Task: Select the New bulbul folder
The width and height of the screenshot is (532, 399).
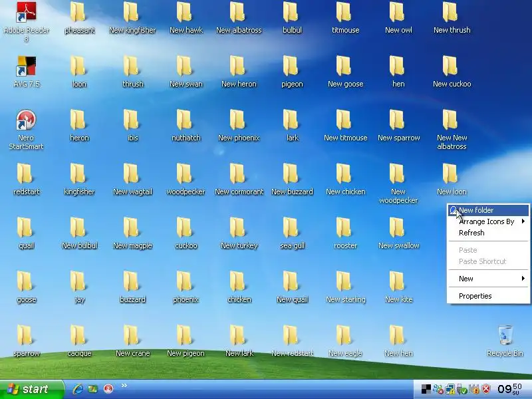Action: pos(79,233)
